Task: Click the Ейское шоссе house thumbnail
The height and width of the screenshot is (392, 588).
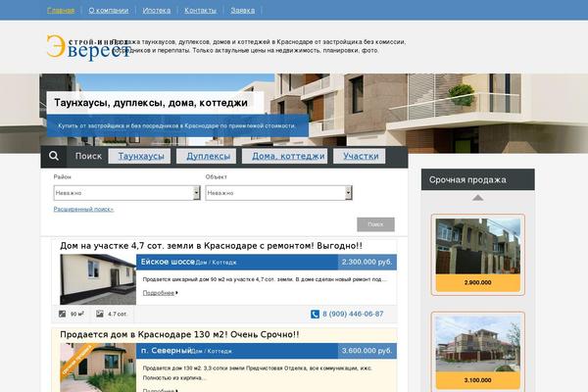Action: (x=98, y=279)
